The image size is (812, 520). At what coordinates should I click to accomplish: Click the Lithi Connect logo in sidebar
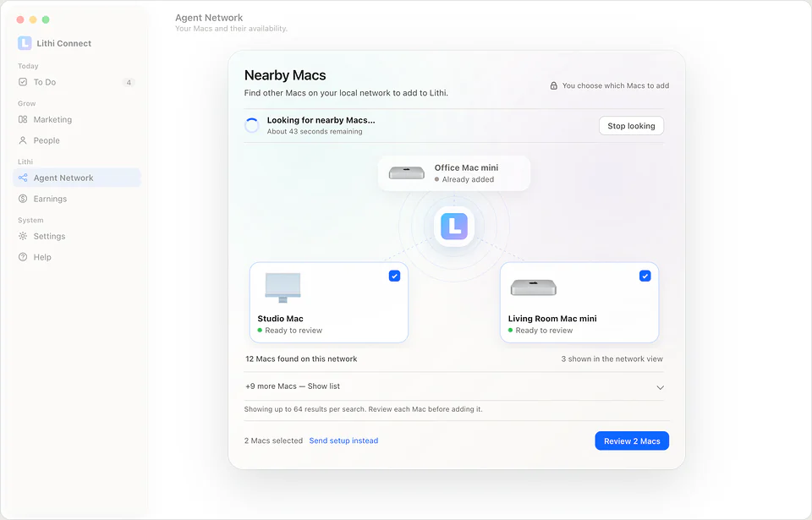click(x=25, y=43)
